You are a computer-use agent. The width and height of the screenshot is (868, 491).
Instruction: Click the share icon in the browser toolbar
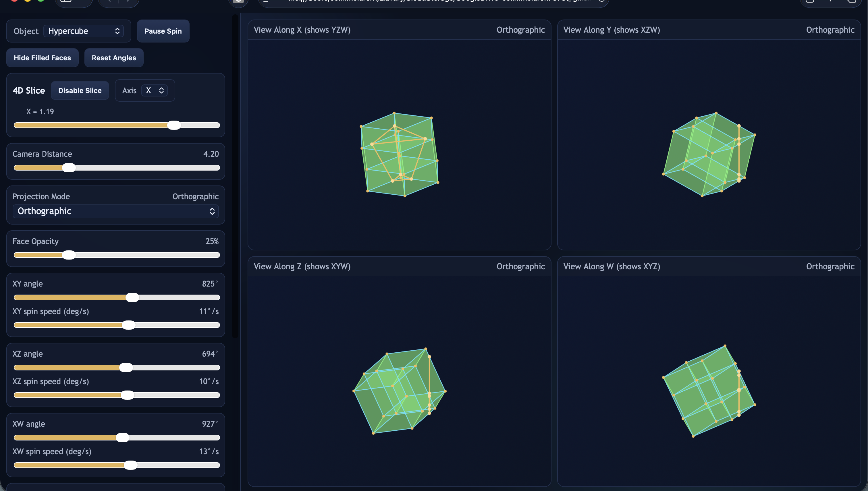809,1
